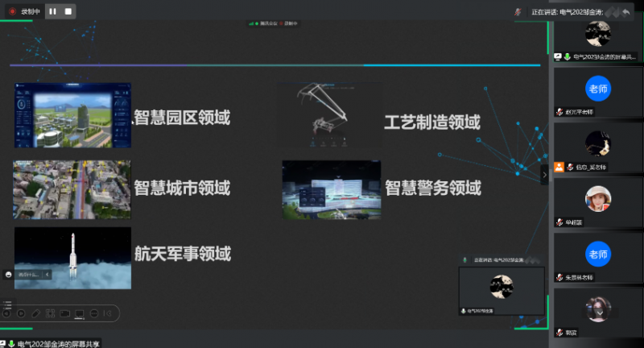
Task: Go to previous slide in toolbar
Action: [x=6, y=313]
